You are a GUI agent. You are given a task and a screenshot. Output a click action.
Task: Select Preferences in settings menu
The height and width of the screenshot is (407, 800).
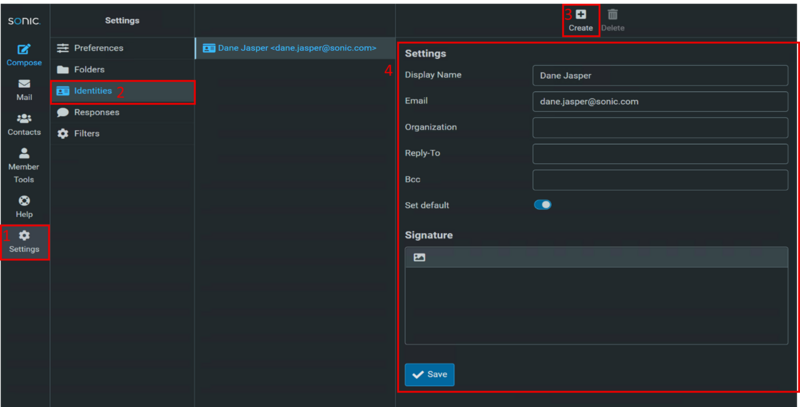(98, 48)
